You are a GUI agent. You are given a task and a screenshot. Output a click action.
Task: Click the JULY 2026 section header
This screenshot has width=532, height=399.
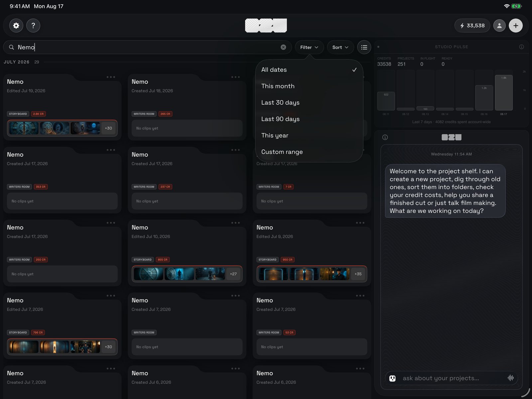[17, 62]
